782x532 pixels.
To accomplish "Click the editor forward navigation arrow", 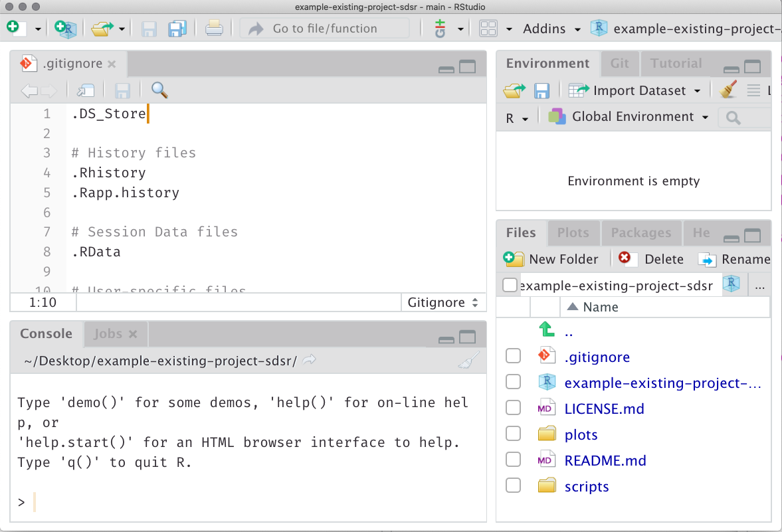I will click(49, 90).
